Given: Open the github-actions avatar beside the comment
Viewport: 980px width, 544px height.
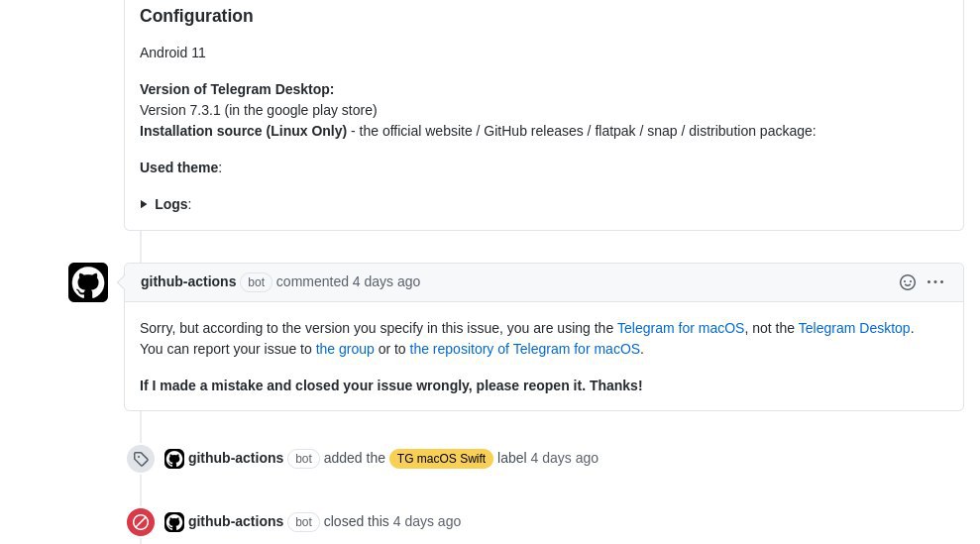Looking at the screenshot, I should 88,282.
